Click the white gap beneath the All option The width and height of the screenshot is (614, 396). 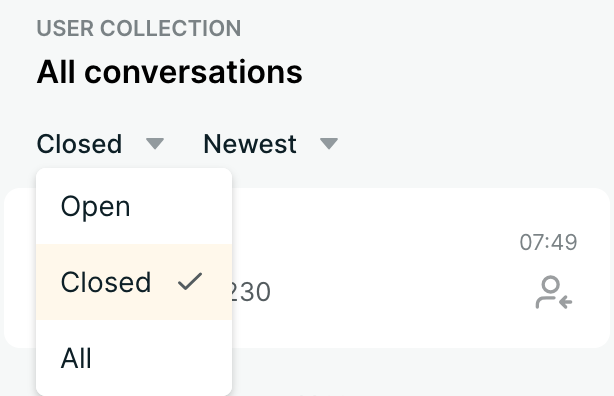coord(134,386)
